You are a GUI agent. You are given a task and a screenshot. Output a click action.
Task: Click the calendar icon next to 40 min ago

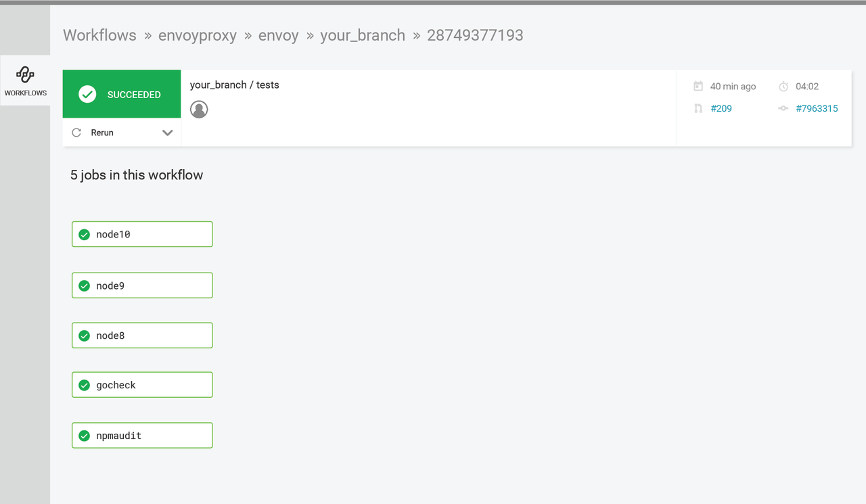point(698,86)
